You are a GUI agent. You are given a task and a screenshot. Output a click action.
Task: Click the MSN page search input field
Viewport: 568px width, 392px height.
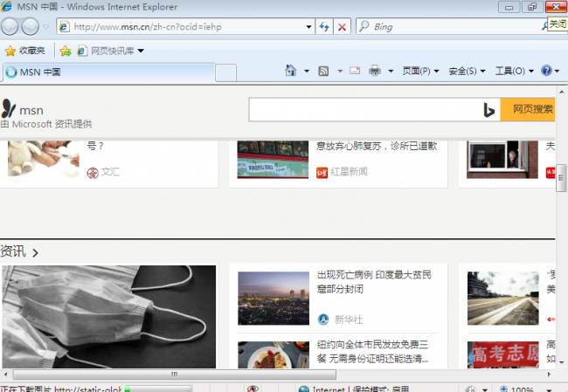point(366,109)
